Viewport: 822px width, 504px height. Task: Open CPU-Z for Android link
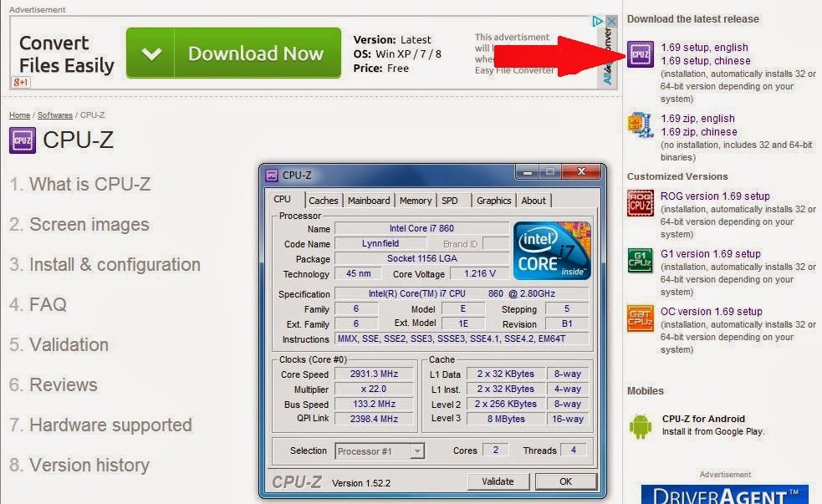point(703,419)
